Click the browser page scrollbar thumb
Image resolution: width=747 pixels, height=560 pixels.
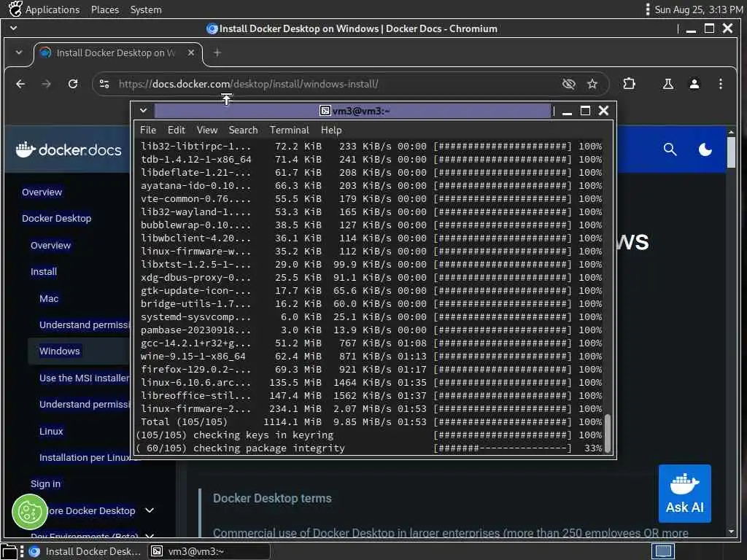click(731, 152)
